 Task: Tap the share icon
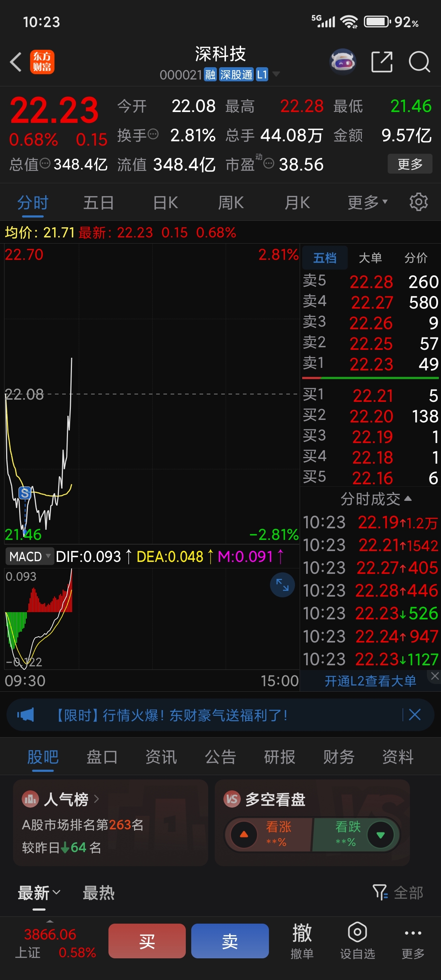(382, 62)
